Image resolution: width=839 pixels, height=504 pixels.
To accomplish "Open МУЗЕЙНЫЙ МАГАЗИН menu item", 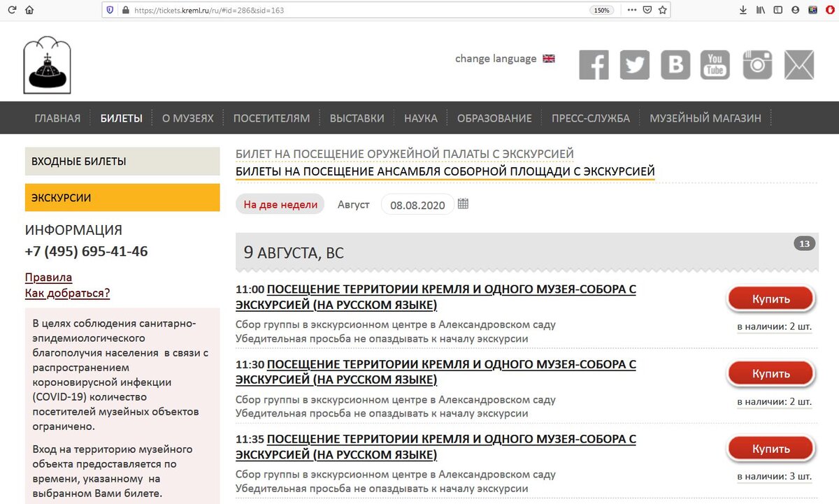I will click(705, 118).
